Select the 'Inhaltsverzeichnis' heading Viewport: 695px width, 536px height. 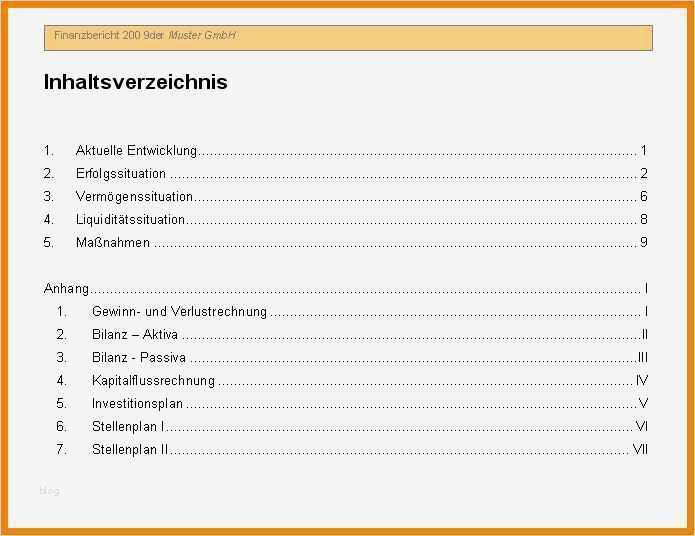point(136,82)
